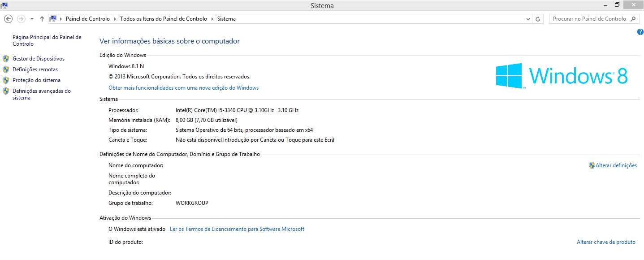This screenshot has height=260, width=644.
Task: Click the Ver informações básicas sobre o computador heading
Action: tap(169, 41)
